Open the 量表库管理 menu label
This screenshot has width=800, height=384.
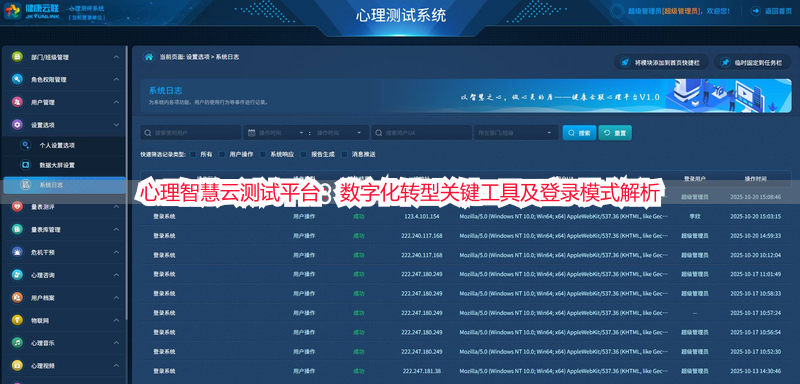[x=45, y=229]
